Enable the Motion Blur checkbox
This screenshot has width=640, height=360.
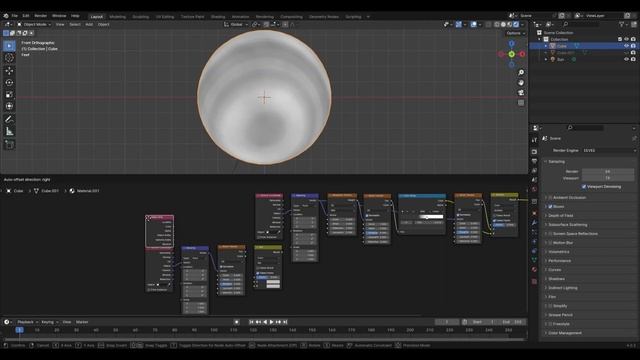point(550,242)
